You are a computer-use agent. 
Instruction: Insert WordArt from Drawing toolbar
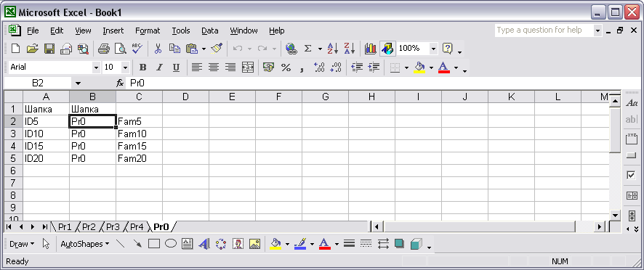pyautogui.click(x=204, y=244)
